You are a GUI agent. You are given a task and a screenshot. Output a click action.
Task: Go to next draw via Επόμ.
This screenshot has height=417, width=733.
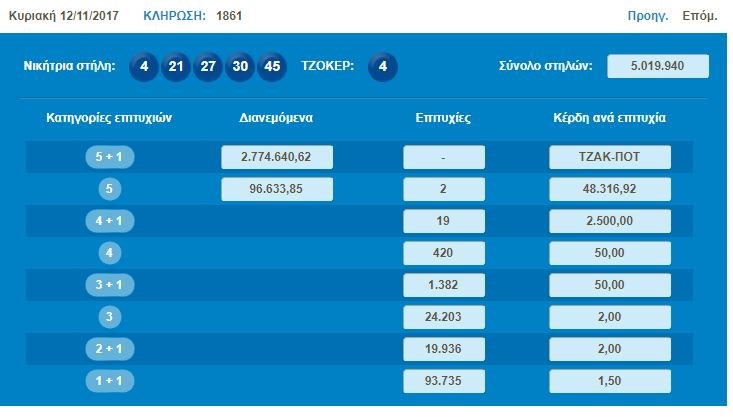point(699,16)
